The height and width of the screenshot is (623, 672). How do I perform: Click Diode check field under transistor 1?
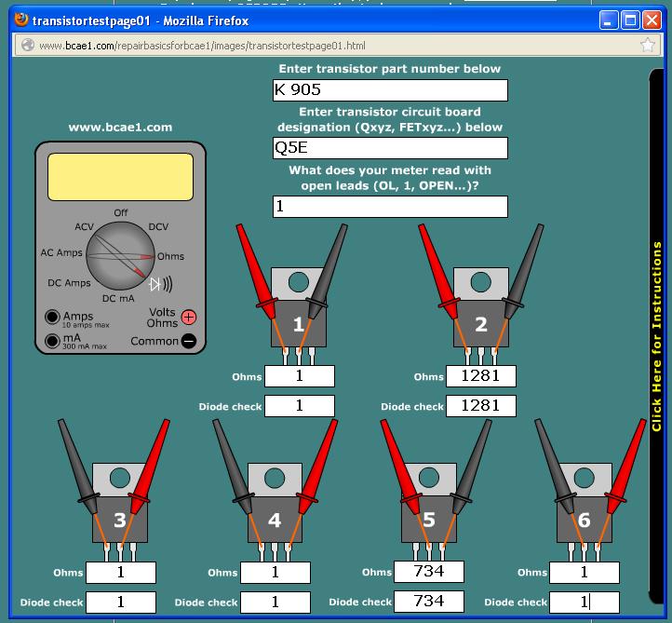[300, 406]
